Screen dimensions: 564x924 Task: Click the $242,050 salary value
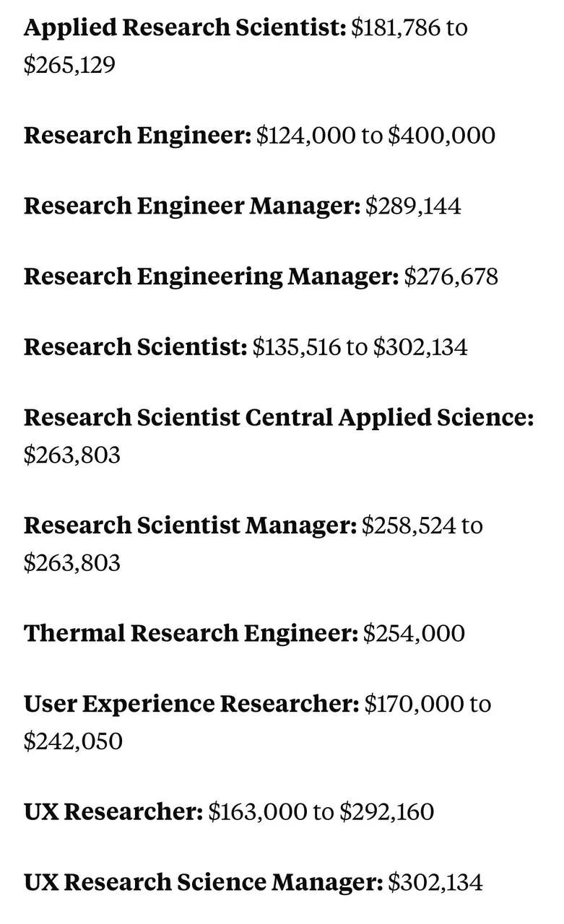72,741
